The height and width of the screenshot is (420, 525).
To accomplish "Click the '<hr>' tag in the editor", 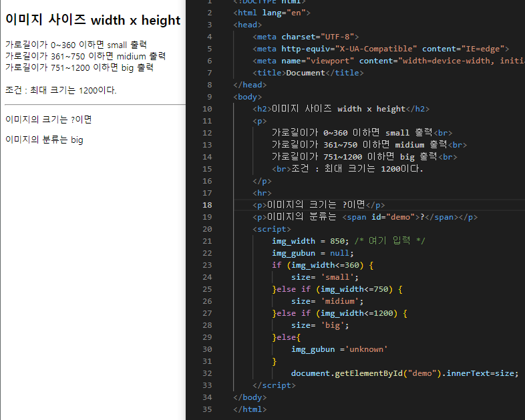I will (262, 193).
